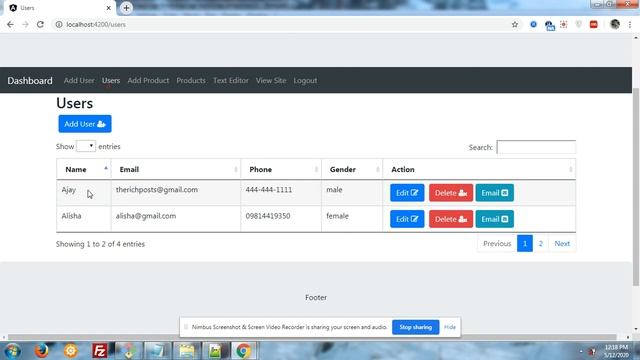Click the orange gear taskbar icon
Screen dimensions: 640x360
(x=70, y=351)
